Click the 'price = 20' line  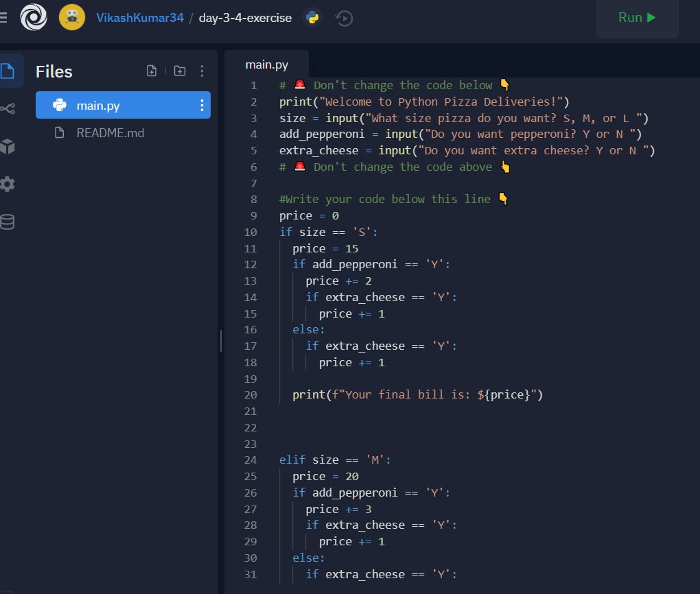325,477
